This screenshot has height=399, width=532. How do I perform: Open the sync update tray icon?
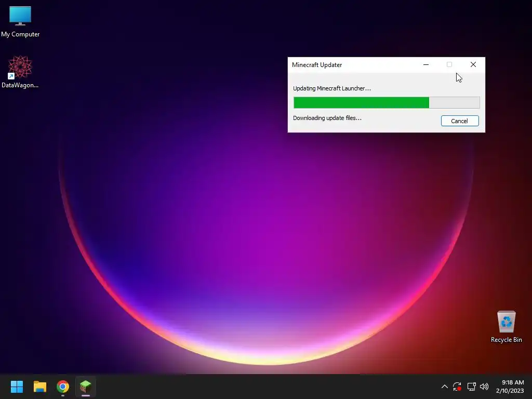coord(457,387)
